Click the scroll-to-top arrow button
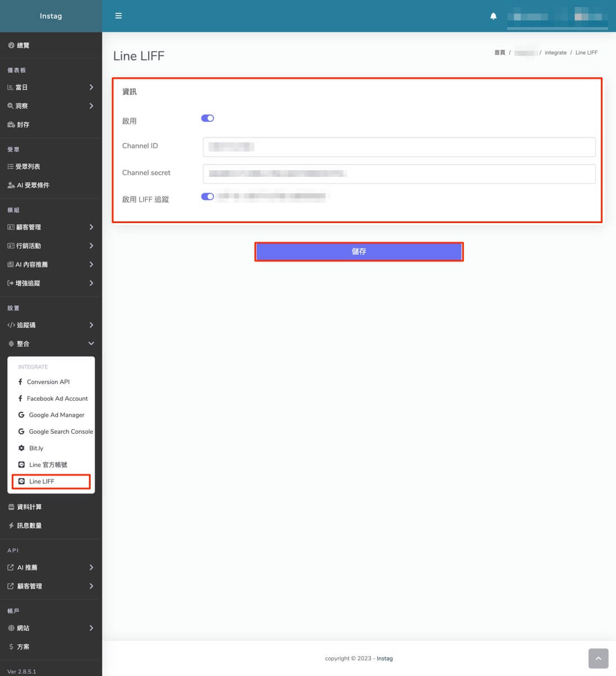616x676 pixels. [x=598, y=658]
